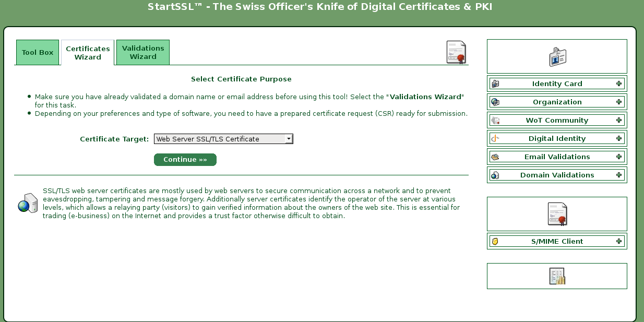This screenshot has width=644, height=322.
Task: Click the Continue button
Action: 185,160
